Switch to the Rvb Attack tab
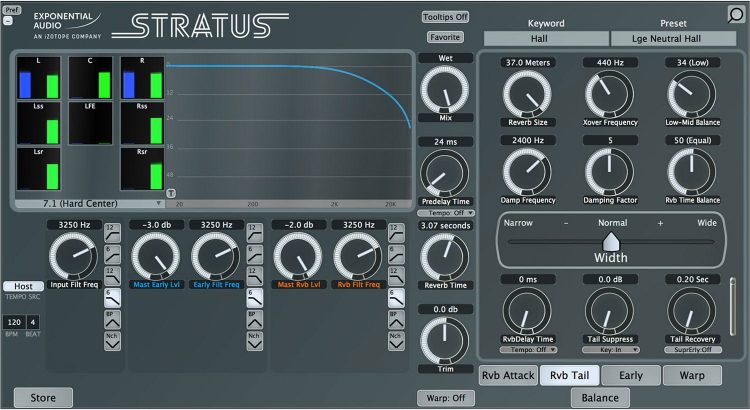 508,376
